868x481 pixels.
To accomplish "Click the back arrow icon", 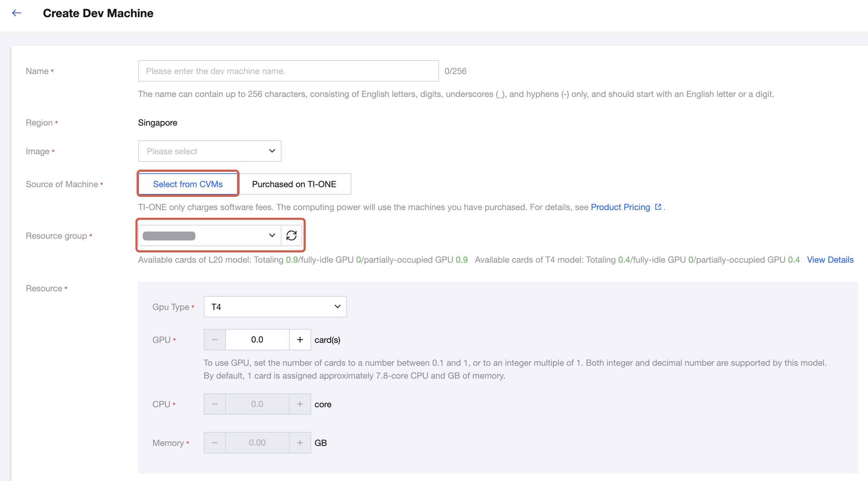I will click(16, 13).
